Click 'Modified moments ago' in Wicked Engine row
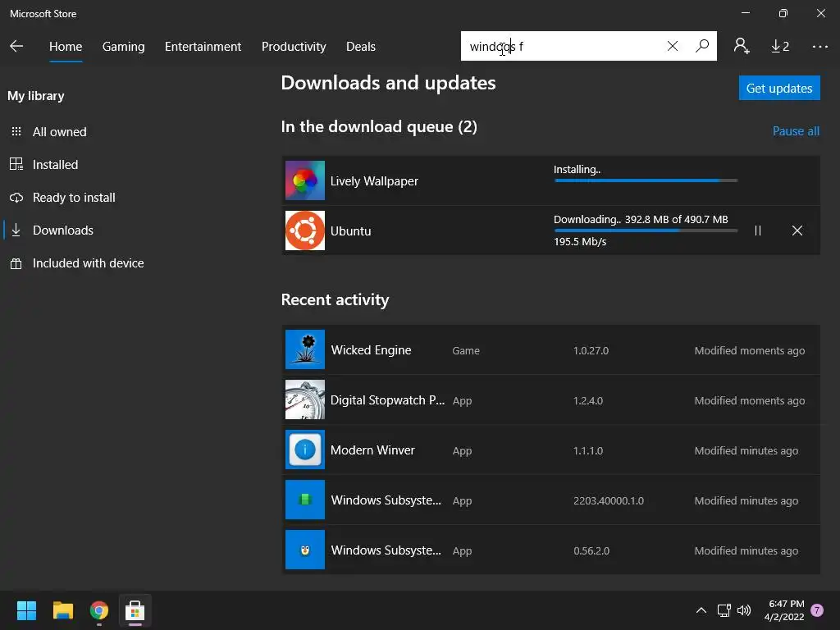 750,350
